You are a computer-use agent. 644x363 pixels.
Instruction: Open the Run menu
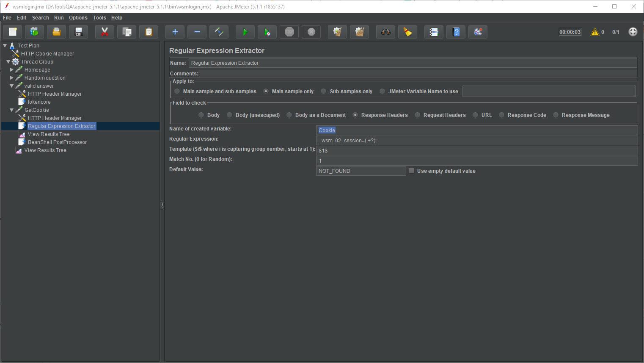coord(59,18)
